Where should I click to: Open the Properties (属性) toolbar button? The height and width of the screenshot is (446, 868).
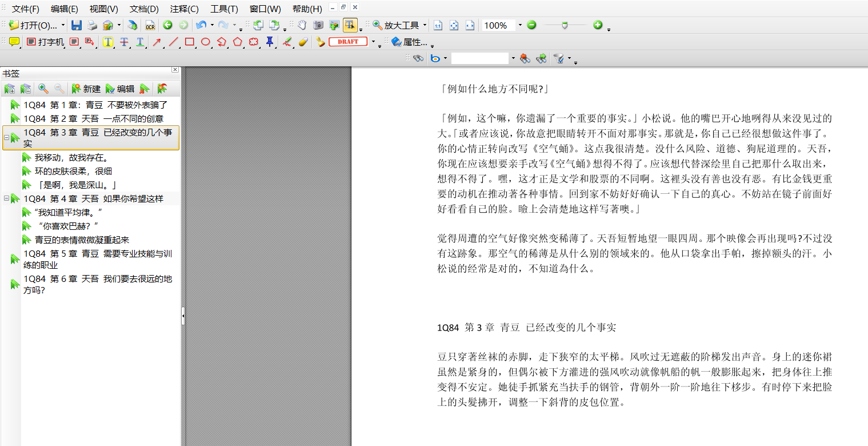click(x=409, y=42)
